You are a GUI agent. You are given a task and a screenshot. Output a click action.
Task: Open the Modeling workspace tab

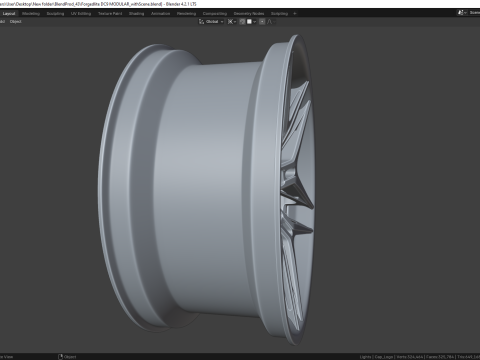pos(31,14)
